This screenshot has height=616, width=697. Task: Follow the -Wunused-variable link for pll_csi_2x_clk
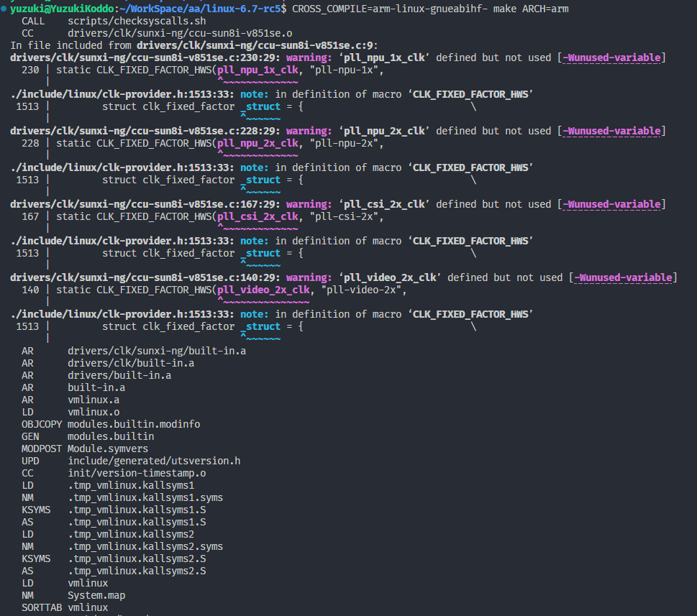[611, 204]
